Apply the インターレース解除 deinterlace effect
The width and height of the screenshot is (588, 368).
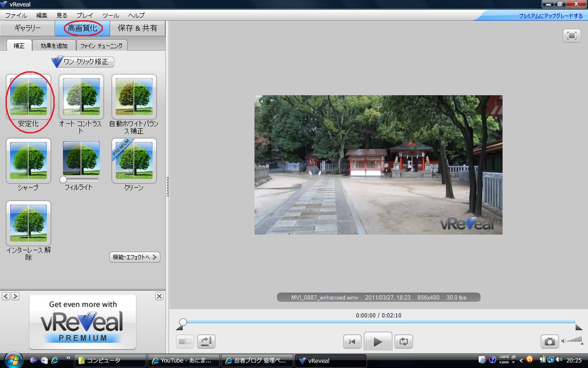(28, 223)
